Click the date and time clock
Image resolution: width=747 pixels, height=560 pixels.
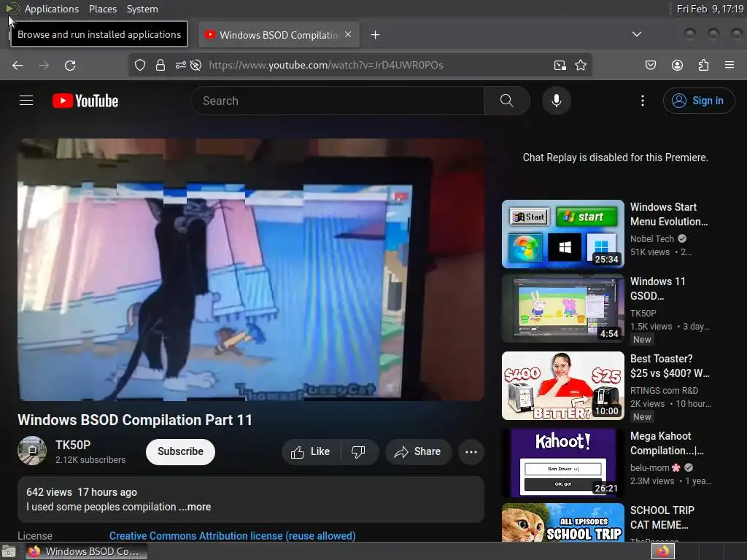(710, 9)
